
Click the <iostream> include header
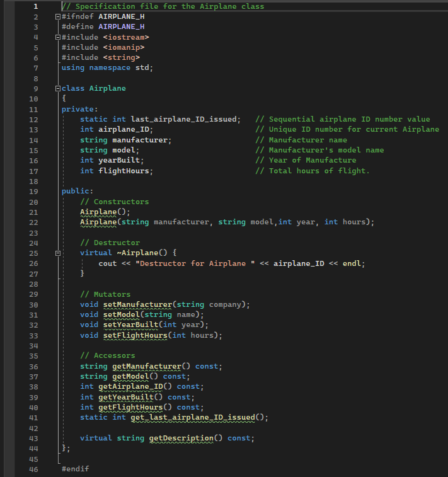tap(126, 37)
